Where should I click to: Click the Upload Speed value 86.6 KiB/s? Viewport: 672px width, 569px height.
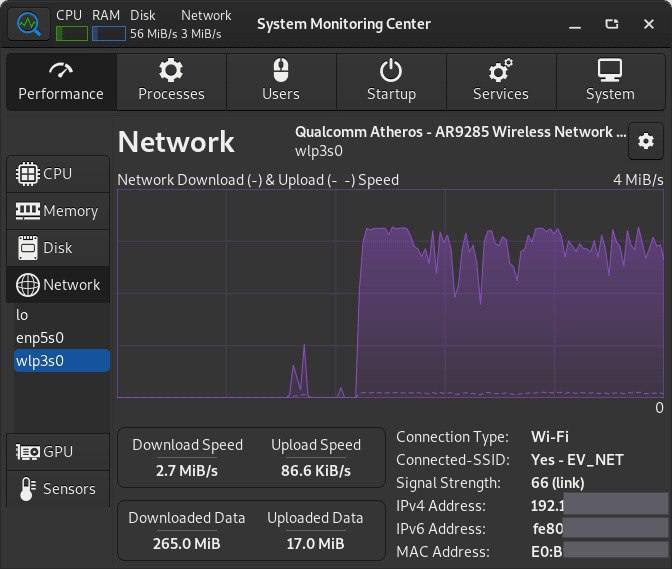316,471
